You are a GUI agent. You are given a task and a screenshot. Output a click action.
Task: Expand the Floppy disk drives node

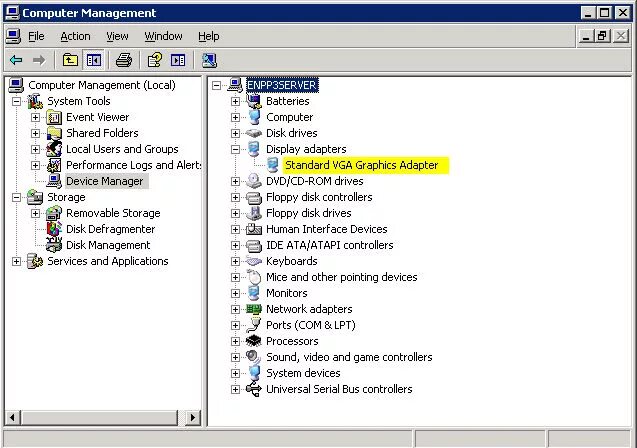pos(235,213)
